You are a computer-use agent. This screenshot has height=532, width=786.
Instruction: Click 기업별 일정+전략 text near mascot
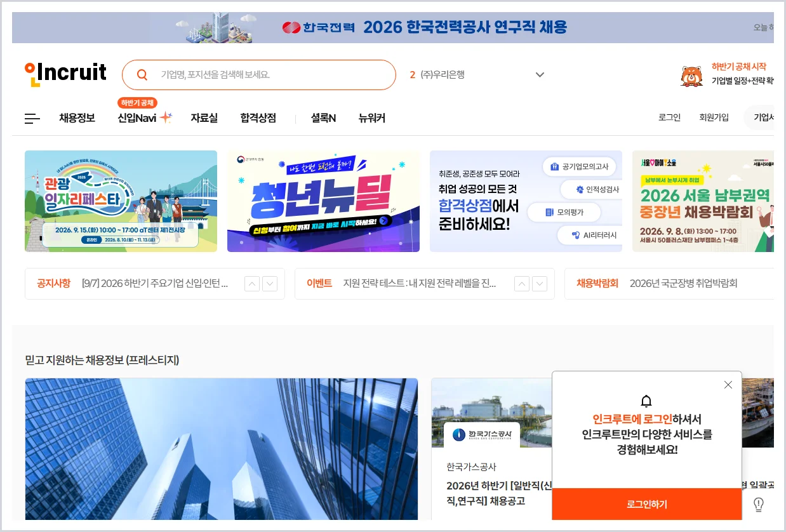742,81
